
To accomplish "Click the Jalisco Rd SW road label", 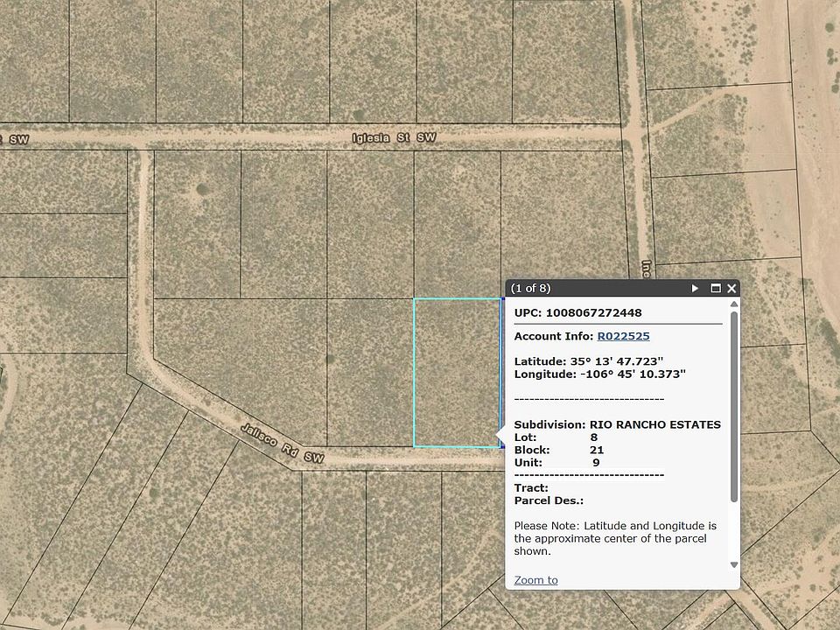I will click(280, 439).
